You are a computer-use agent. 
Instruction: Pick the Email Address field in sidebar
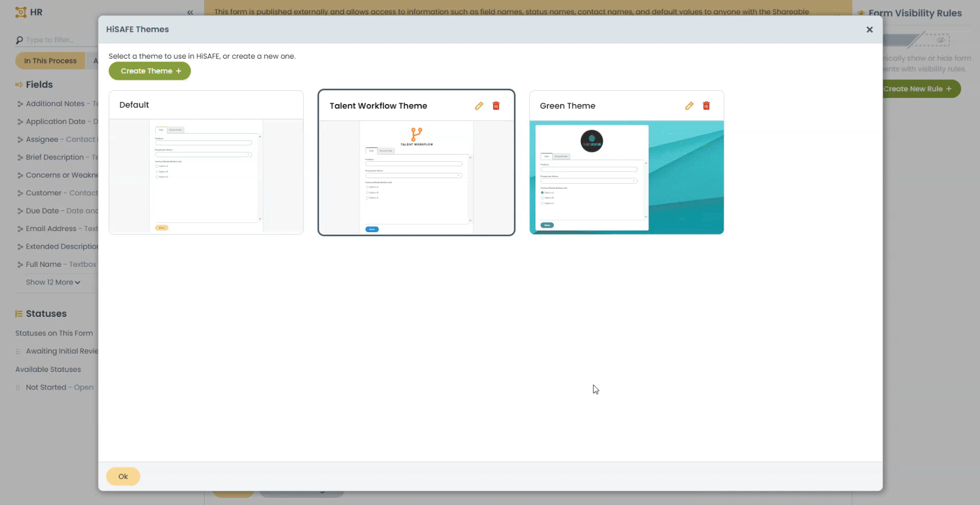coord(57,229)
